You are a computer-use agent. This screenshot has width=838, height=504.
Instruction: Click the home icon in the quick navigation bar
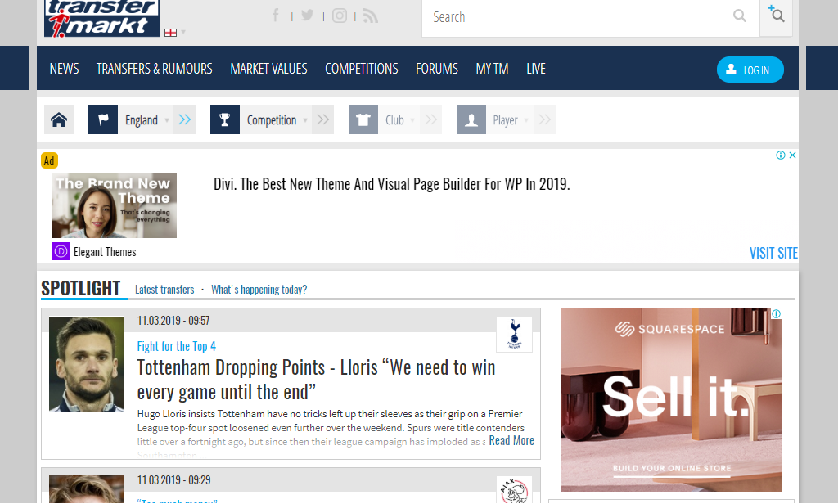point(58,119)
